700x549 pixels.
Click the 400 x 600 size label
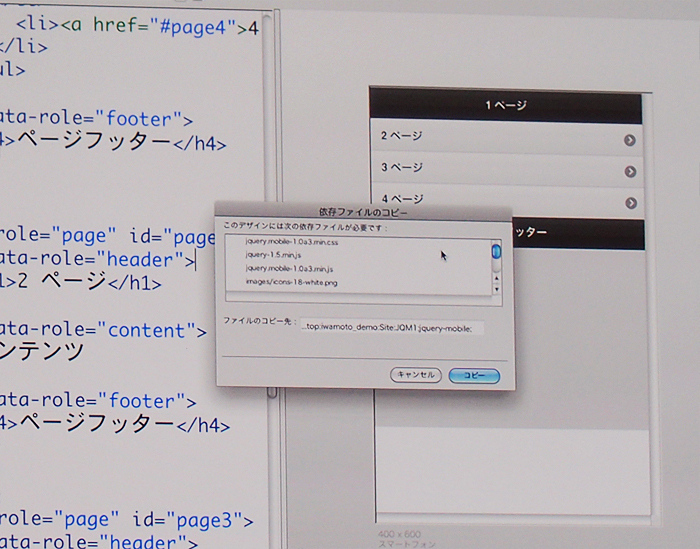click(399, 534)
